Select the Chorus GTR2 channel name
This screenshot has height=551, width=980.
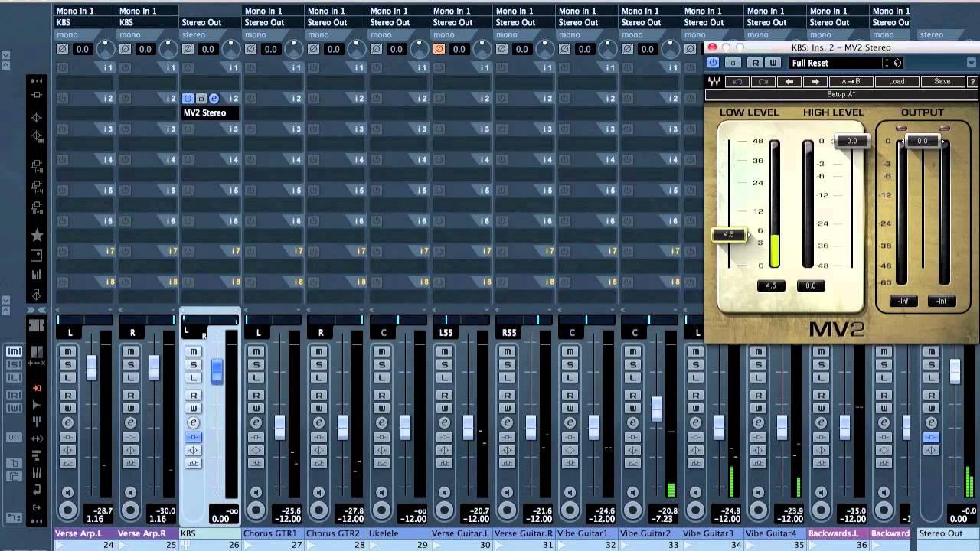[x=335, y=533]
